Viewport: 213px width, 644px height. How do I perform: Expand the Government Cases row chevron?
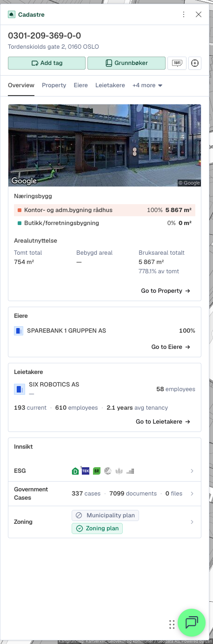point(192,494)
